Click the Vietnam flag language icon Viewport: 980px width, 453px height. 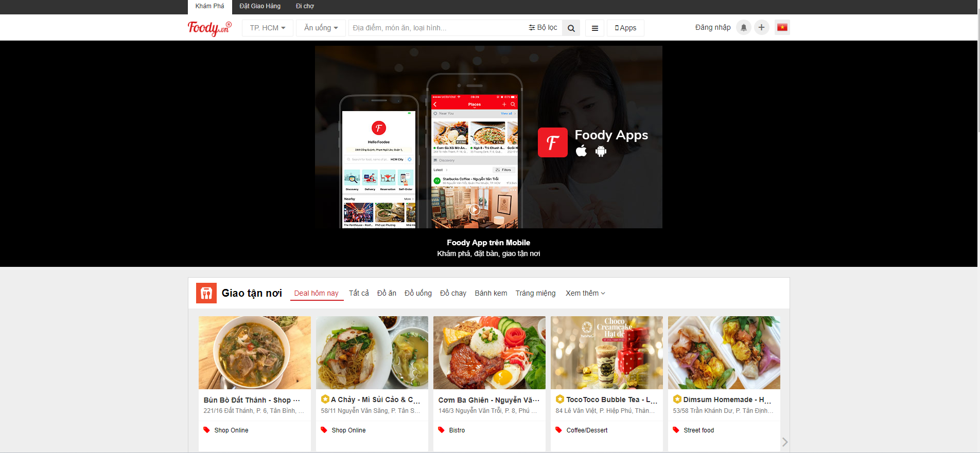[782, 27]
